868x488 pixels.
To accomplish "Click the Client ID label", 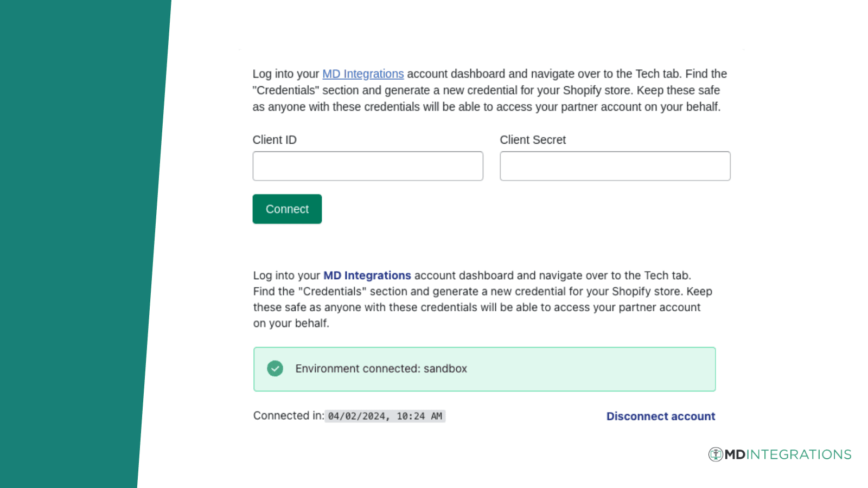I will coord(275,140).
